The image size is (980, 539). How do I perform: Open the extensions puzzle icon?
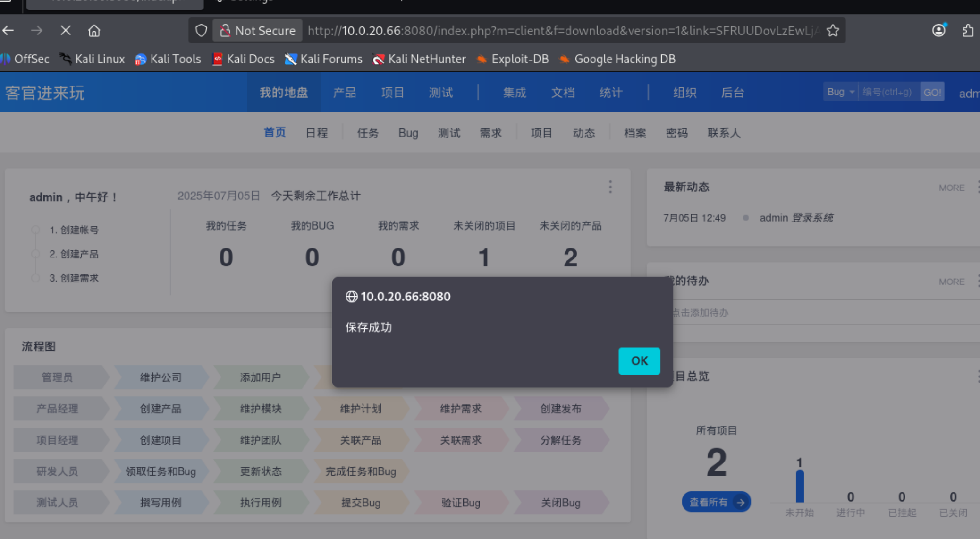point(967,31)
